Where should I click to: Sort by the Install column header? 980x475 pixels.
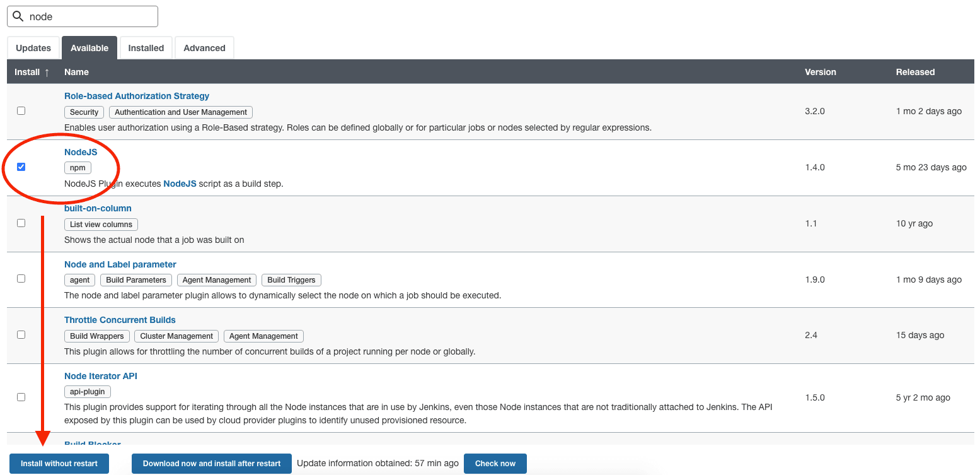tap(32, 72)
